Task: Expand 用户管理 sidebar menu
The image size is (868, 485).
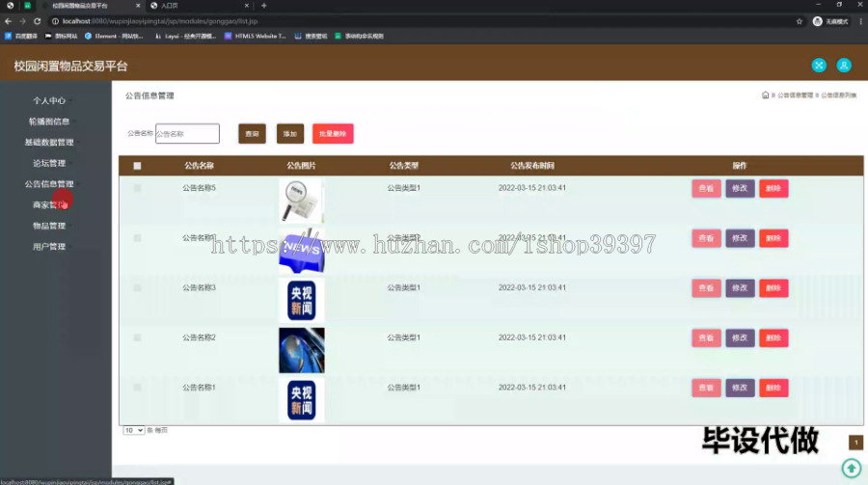Action: 49,247
